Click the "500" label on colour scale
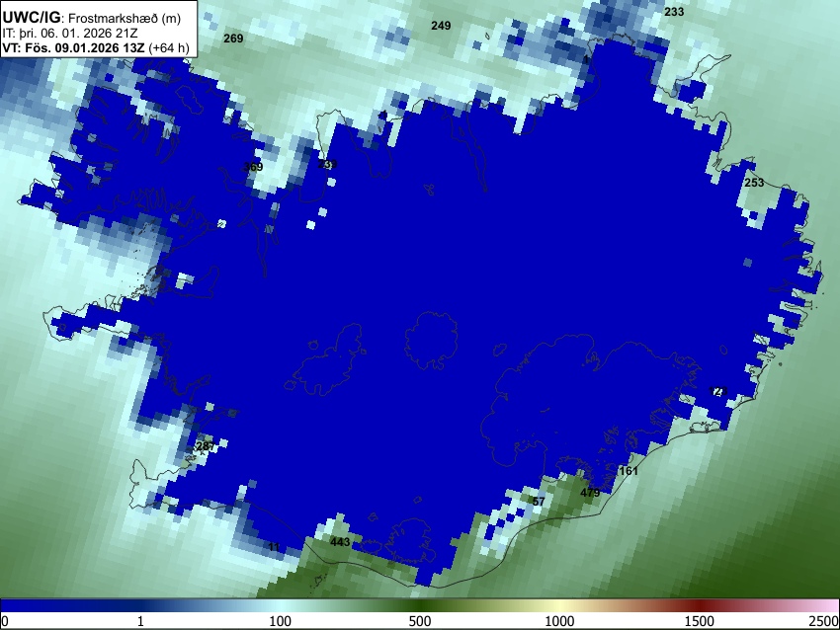 [420, 621]
